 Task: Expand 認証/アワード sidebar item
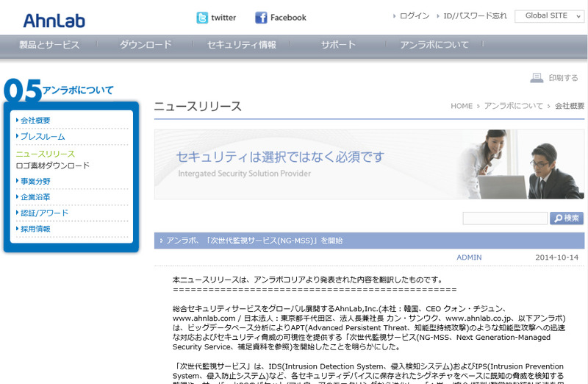pyautogui.click(x=44, y=213)
